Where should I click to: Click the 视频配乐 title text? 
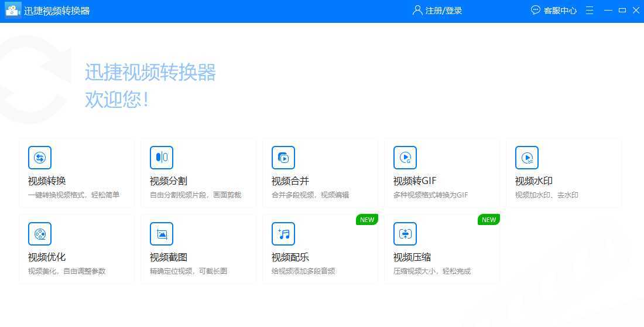point(290,257)
